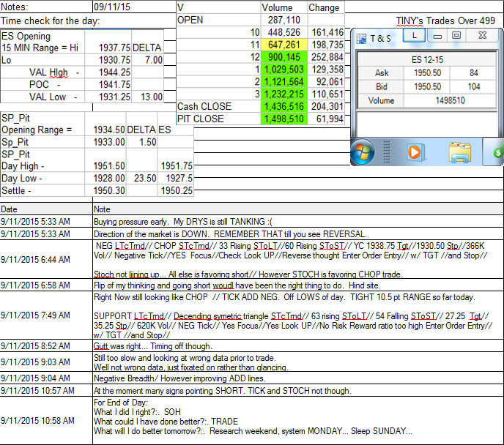Select the Lo value 1930.75 cell
The image size is (504, 445).
click(108, 60)
